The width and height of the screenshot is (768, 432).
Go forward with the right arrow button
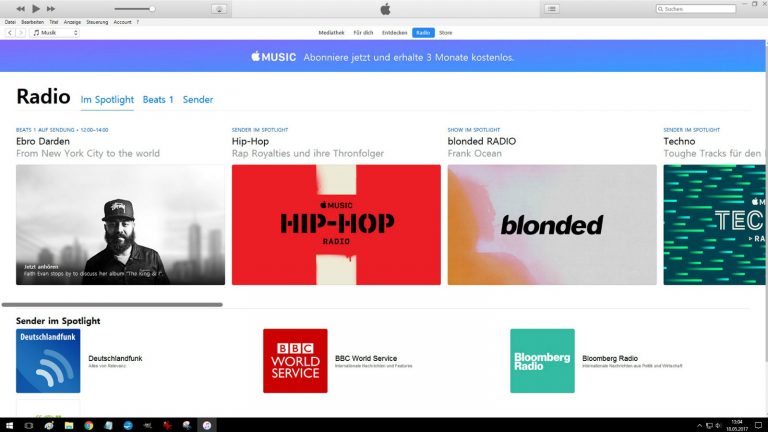pyautogui.click(x=21, y=33)
